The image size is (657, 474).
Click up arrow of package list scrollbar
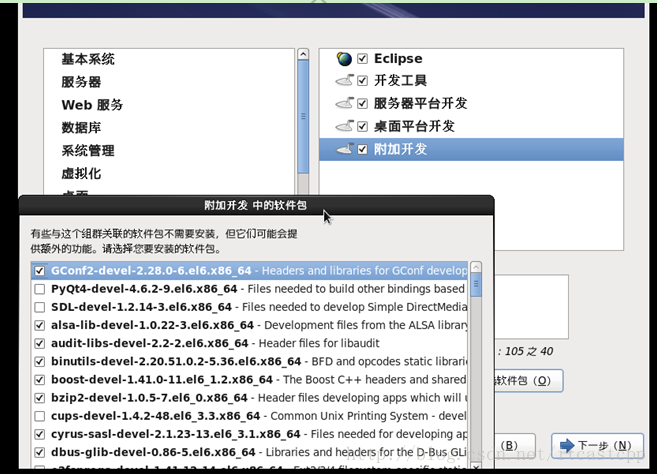point(476,267)
